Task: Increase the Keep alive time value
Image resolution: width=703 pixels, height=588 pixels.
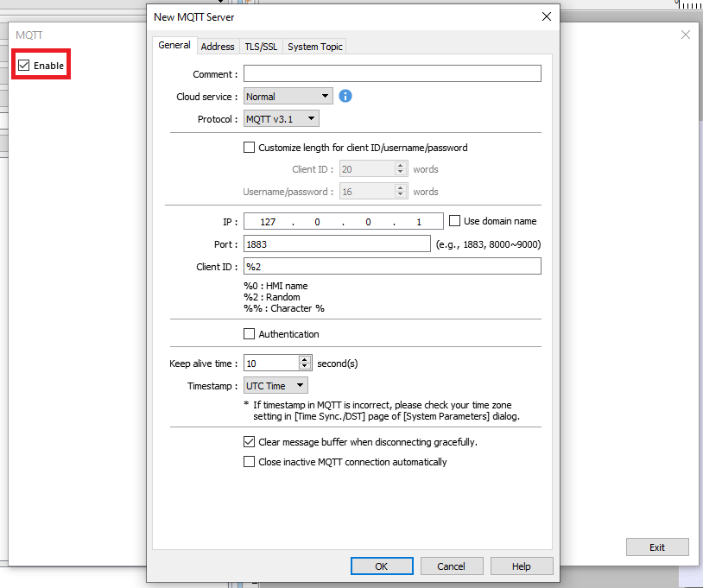Action: [x=305, y=359]
